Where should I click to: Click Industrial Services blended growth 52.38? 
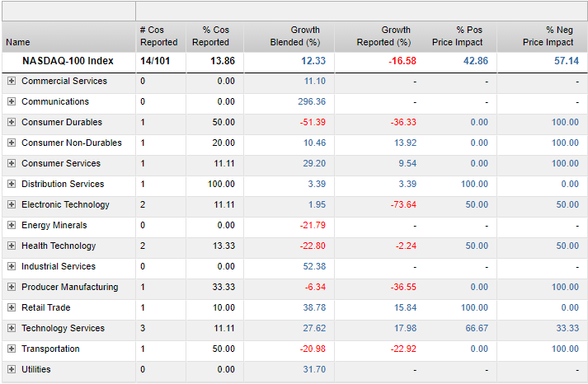[x=314, y=266]
